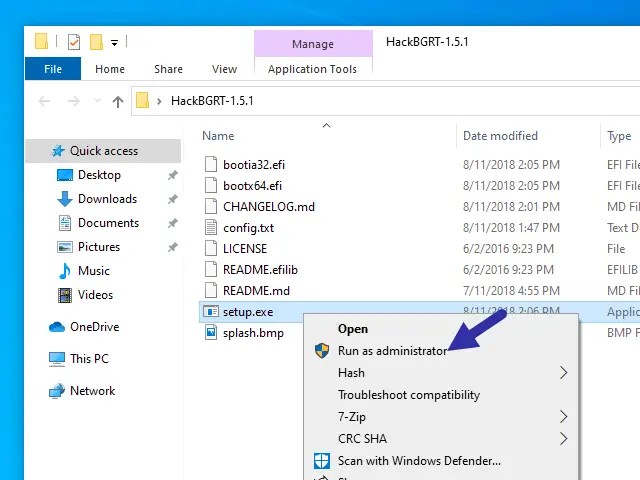Select the config.txt file
The image size is (640, 480).
click(x=249, y=228)
